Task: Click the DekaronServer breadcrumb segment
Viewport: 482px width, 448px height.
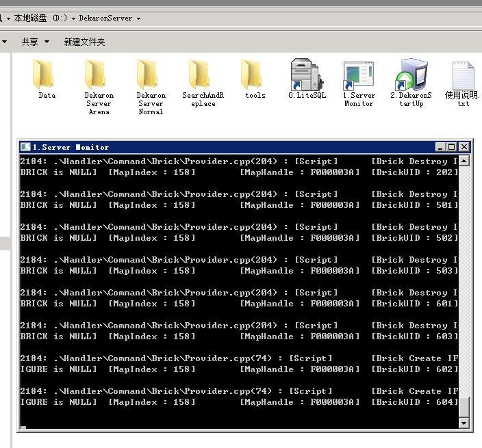Action: pyautogui.click(x=105, y=18)
